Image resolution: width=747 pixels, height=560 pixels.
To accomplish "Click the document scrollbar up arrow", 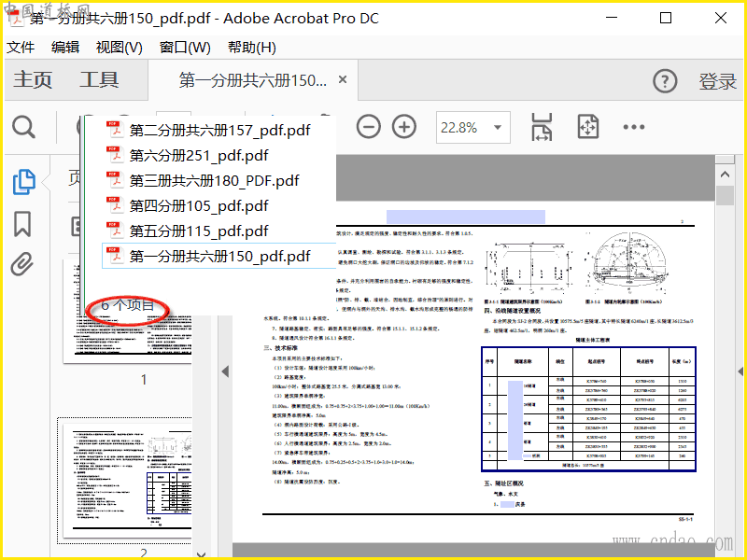I will [725, 175].
